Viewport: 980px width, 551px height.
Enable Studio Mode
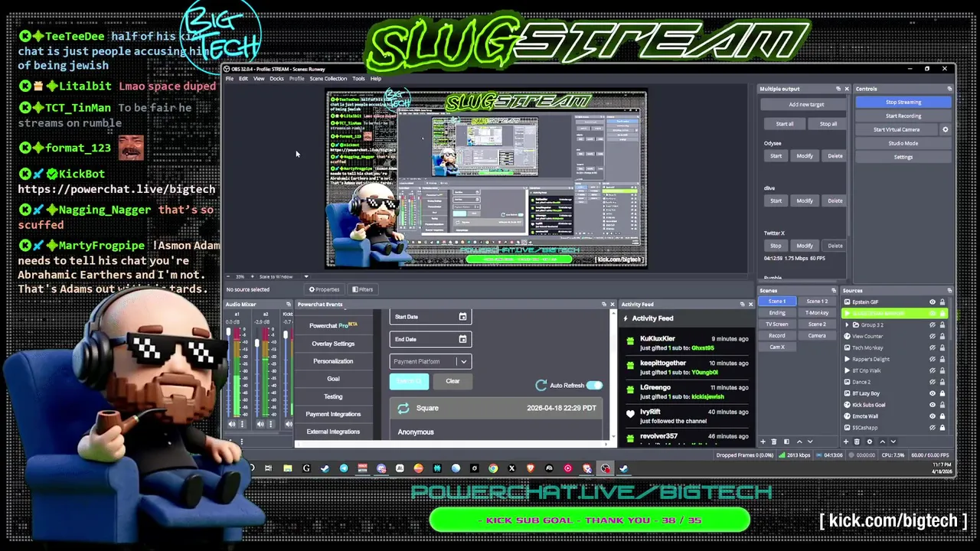pos(903,143)
